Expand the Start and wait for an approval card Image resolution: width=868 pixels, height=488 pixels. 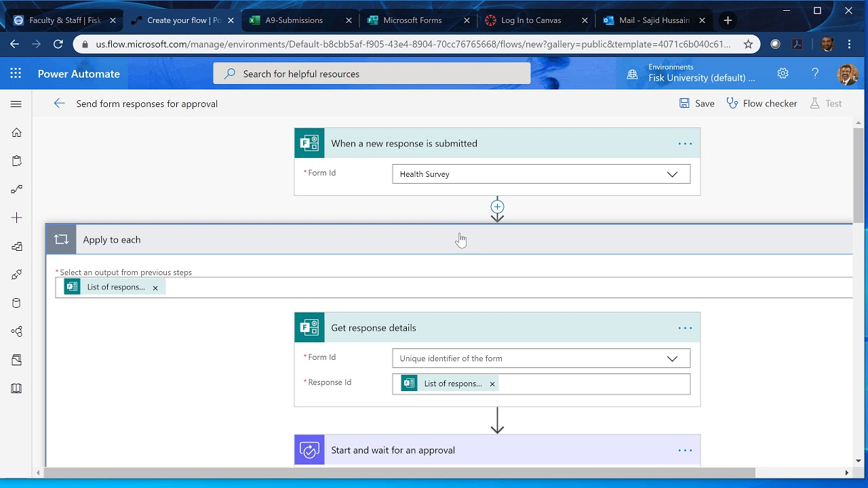497,450
